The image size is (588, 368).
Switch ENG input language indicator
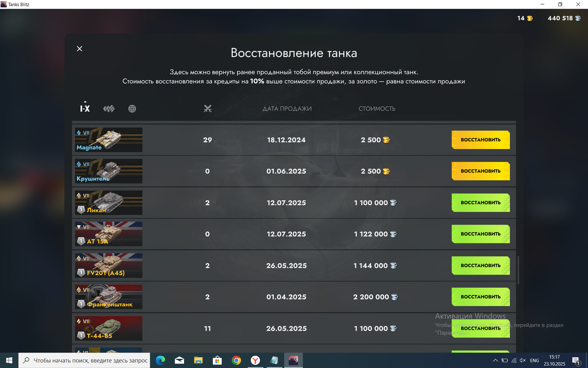coord(535,361)
